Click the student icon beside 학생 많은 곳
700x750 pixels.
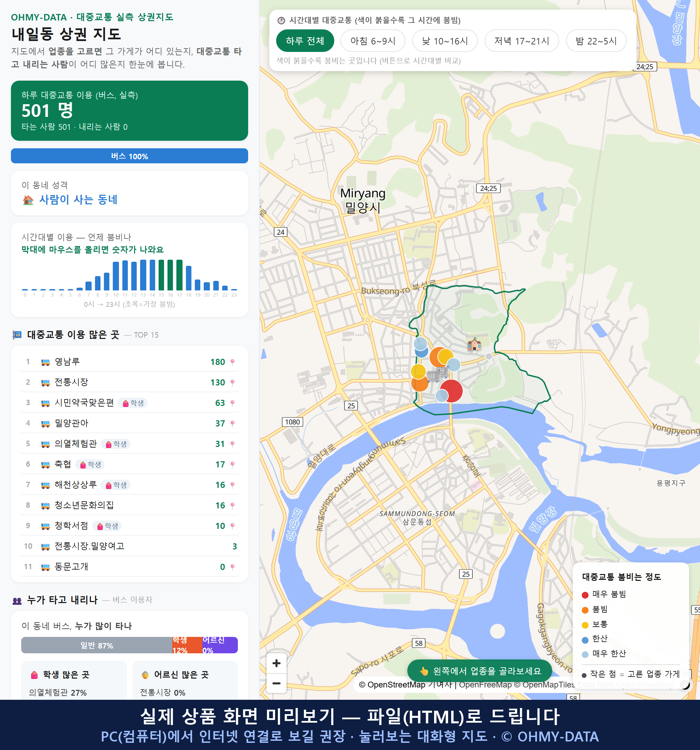coord(34,675)
